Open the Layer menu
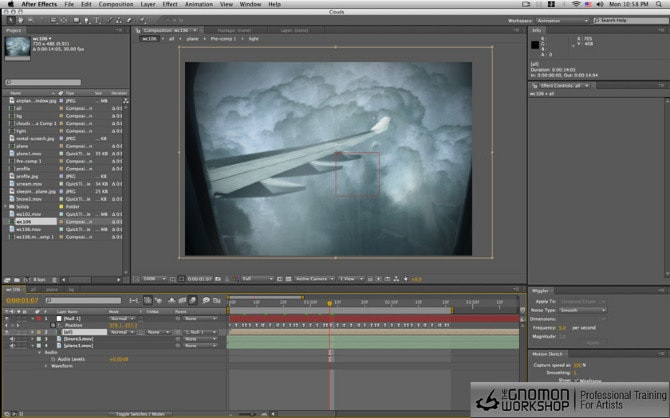 click(x=148, y=4)
